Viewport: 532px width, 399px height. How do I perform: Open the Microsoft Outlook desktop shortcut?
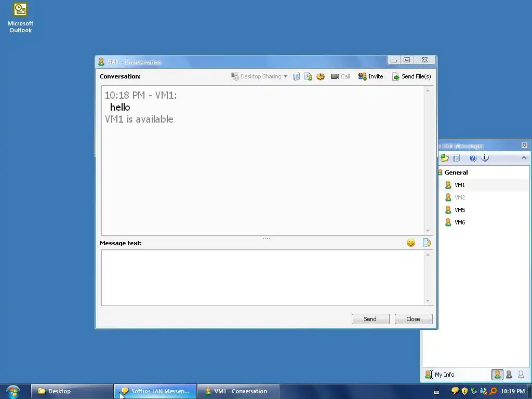[x=20, y=18]
